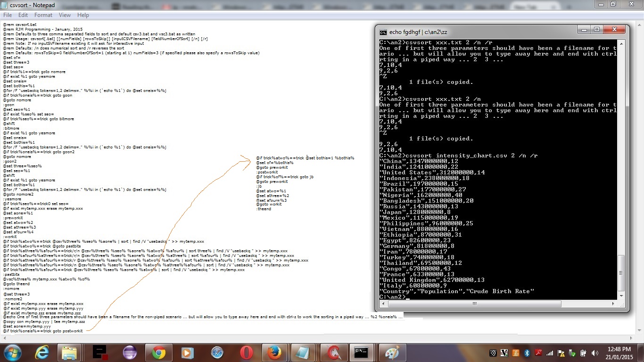Click the Notepad taskbar button
Viewport: 644px width, 362px height.
303,353
